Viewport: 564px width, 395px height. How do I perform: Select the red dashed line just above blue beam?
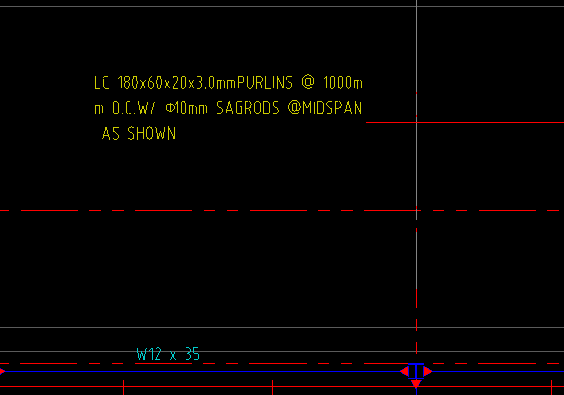click(282, 363)
